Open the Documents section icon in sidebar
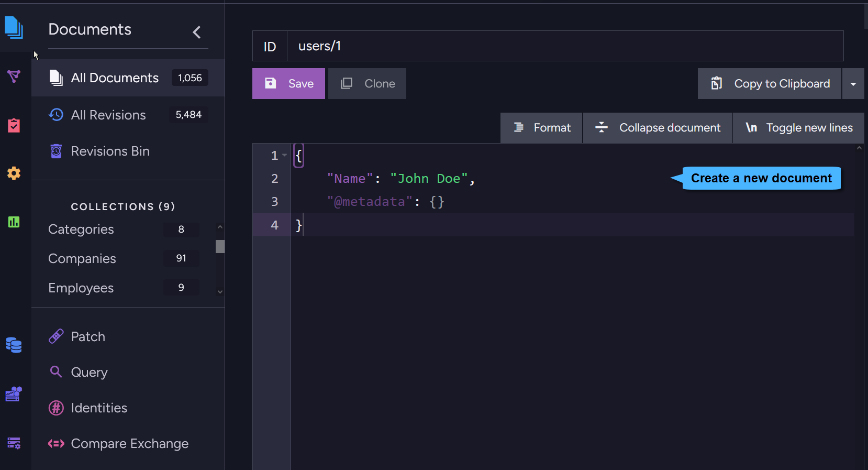868x470 pixels. pos(14,27)
